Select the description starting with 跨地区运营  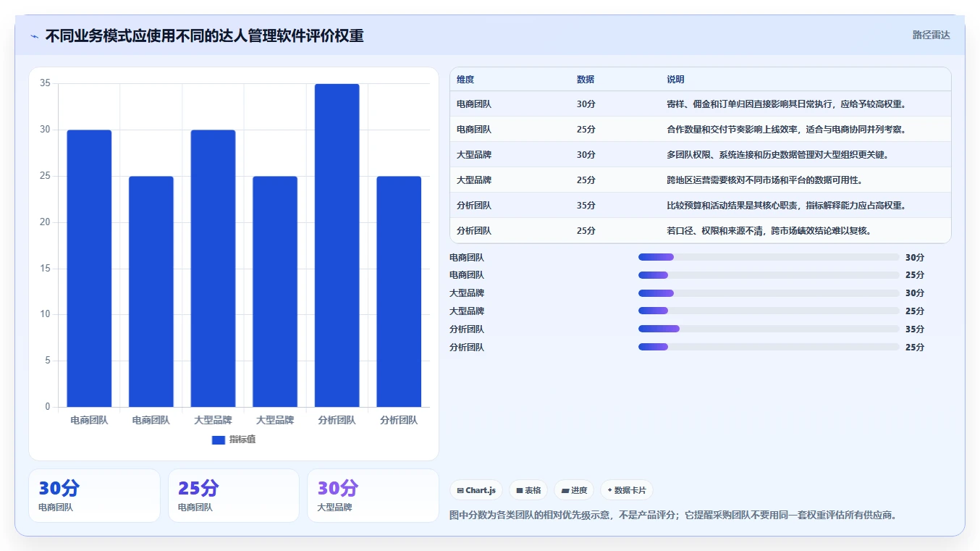pos(764,180)
